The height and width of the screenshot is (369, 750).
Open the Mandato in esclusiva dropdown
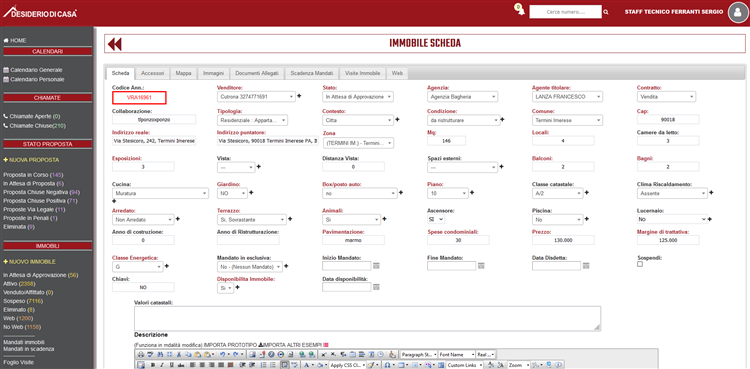pyautogui.click(x=250, y=266)
